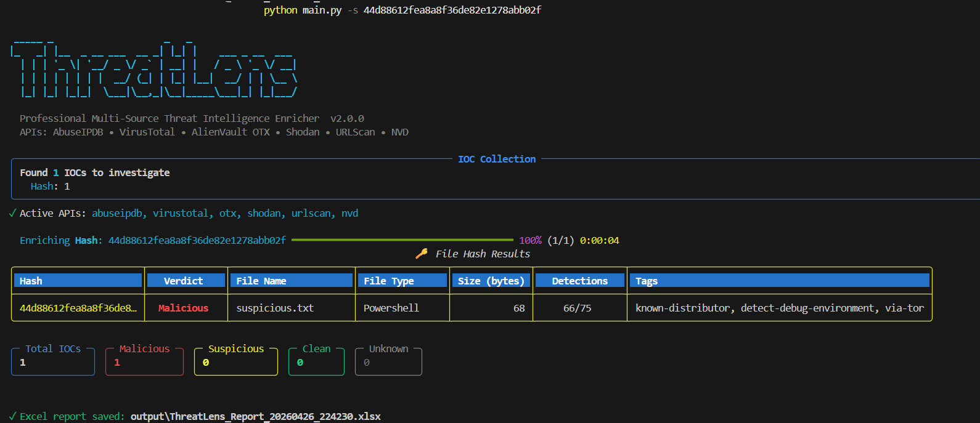Click the 'python main.py' command text
The image size is (980, 423).
(x=303, y=10)
